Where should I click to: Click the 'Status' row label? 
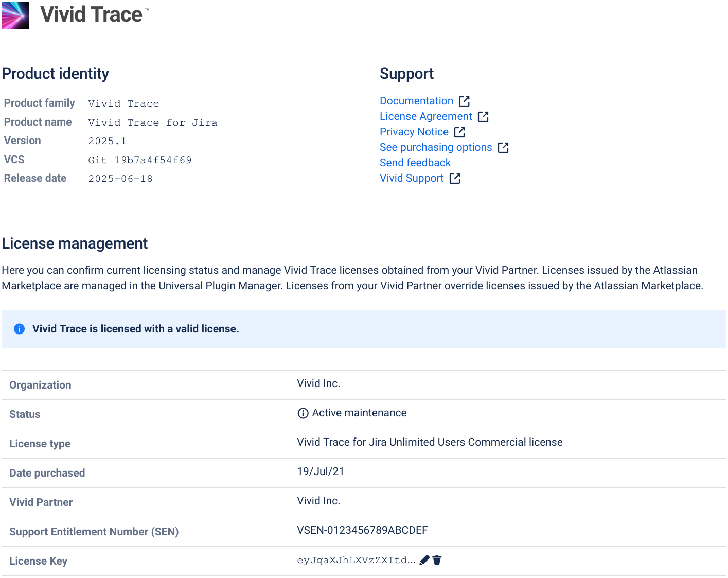coord(25,414)
